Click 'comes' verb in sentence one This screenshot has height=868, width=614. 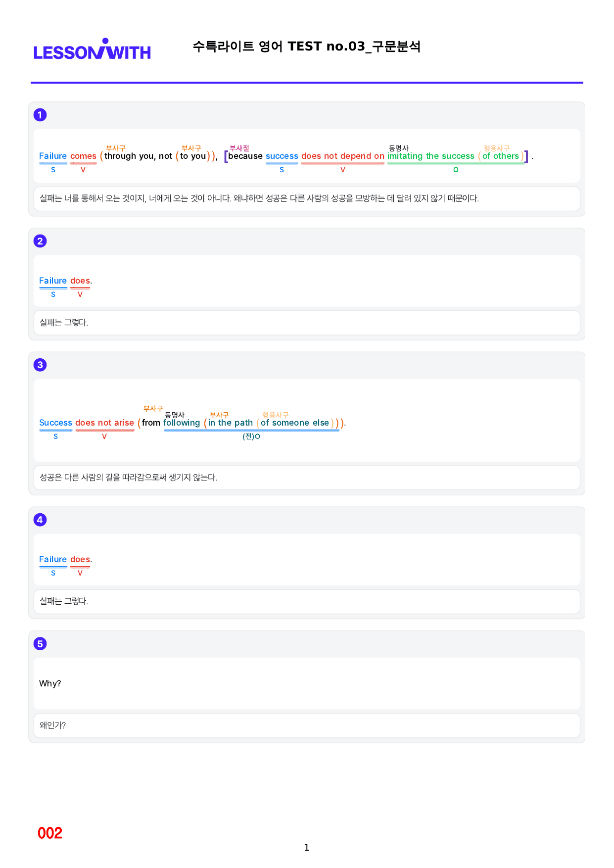tap(83, 156)
